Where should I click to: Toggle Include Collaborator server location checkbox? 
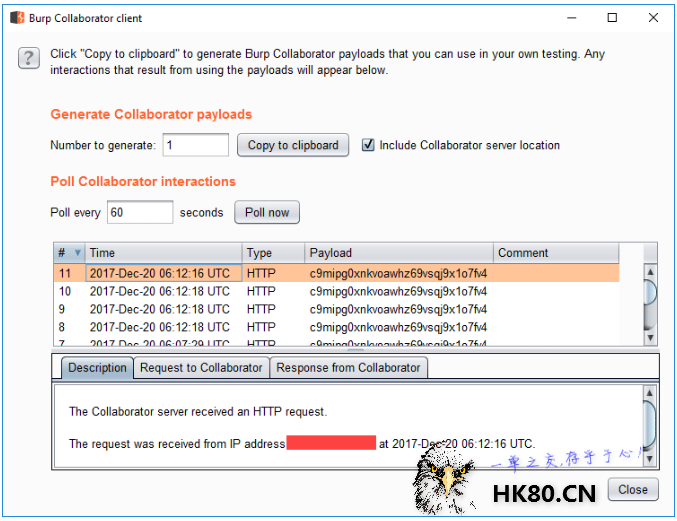point(368,145)
